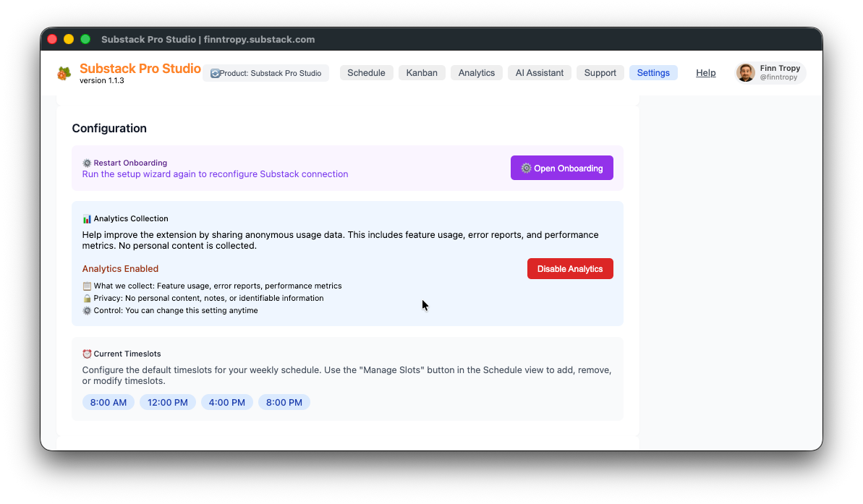The width and height of the screenshot is (863, 504).
Task: Open the Kanban tab
Action: 422,72
